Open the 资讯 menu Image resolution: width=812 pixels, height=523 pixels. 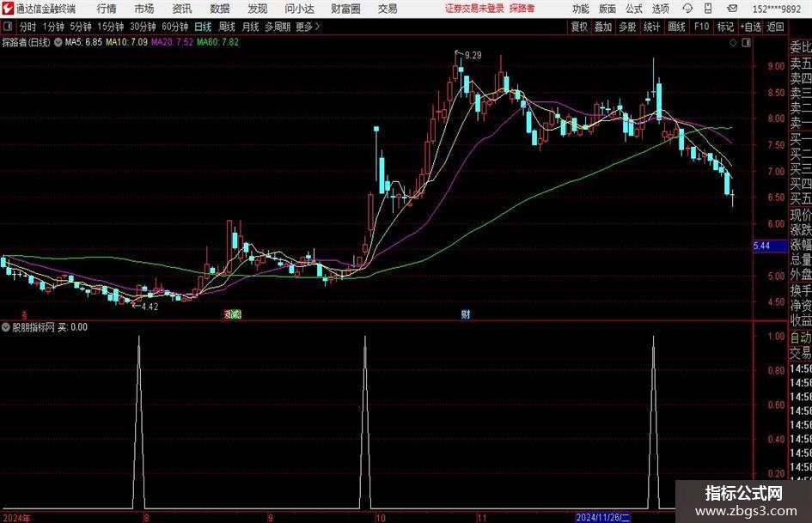coord(182,9)
